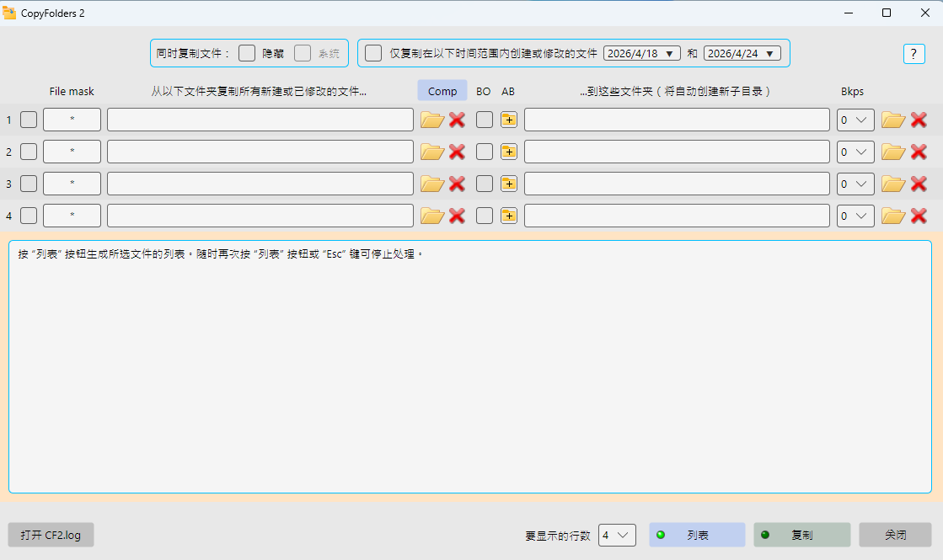
Task: Expand the 要显示的行数 rows dropdown
Action: [617, 535]
